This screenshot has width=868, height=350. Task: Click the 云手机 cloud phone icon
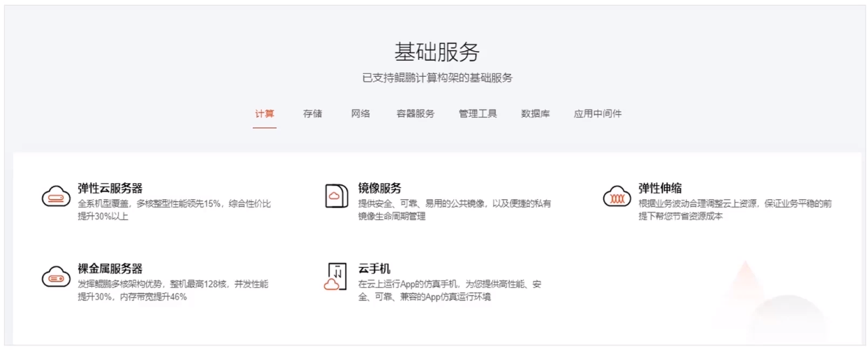[337, 277]
